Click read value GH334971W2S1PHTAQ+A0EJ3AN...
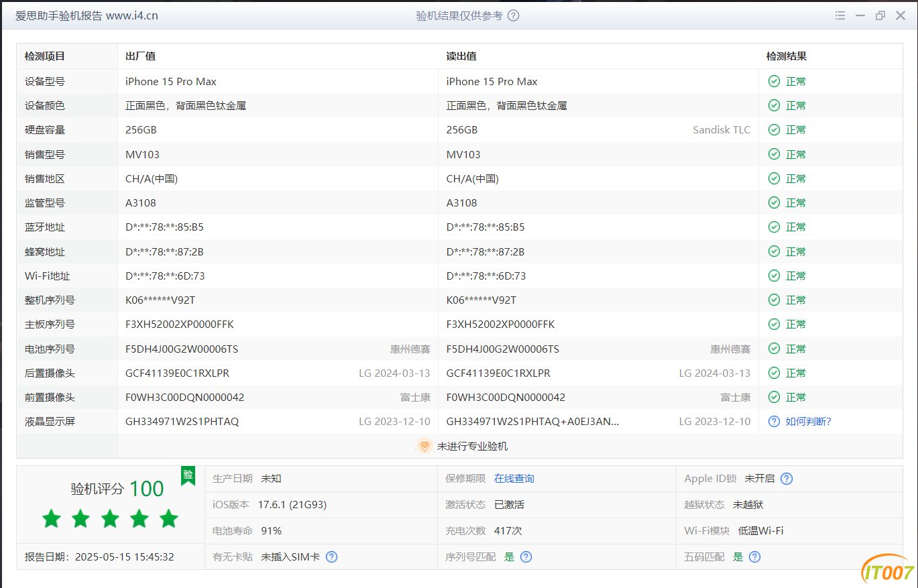Screen dimensions: 918x588 click(x=533, y=422)
